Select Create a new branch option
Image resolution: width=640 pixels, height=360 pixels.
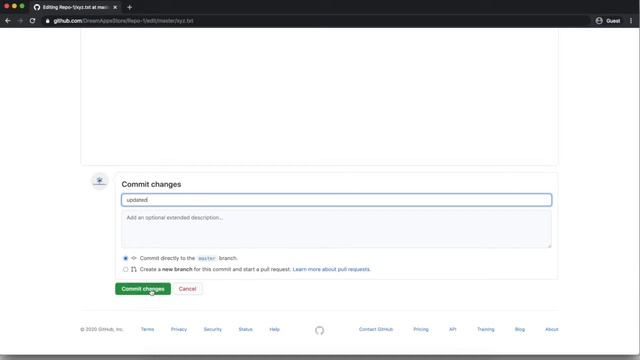126,269
